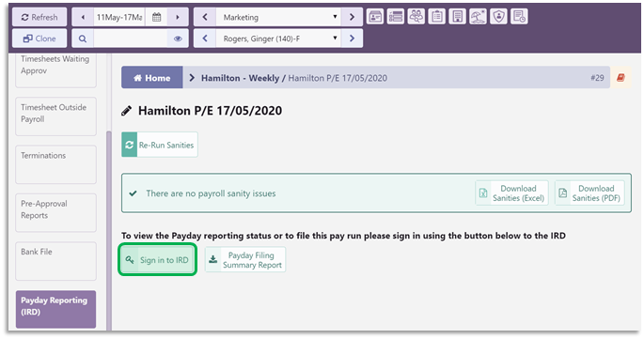Click the magnifier search icon
The width and height of the screenshot is (644, 339).
(x=83, y=39)
